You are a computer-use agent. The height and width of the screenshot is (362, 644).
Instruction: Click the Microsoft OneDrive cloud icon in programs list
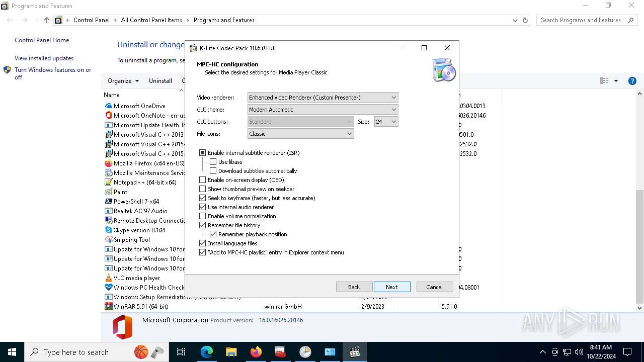(x=108, y=106)
